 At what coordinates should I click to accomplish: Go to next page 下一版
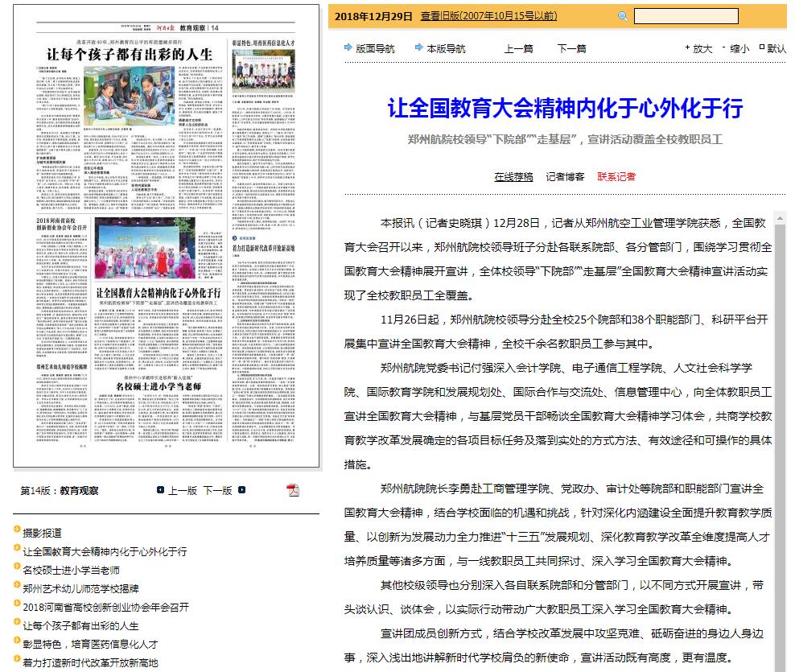(x=217, y=490)
